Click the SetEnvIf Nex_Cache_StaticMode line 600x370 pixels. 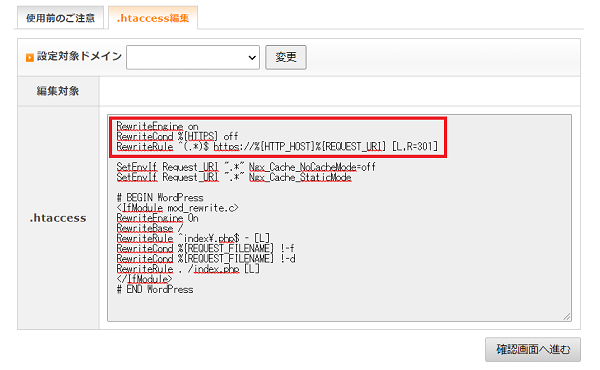coord(234,177)
